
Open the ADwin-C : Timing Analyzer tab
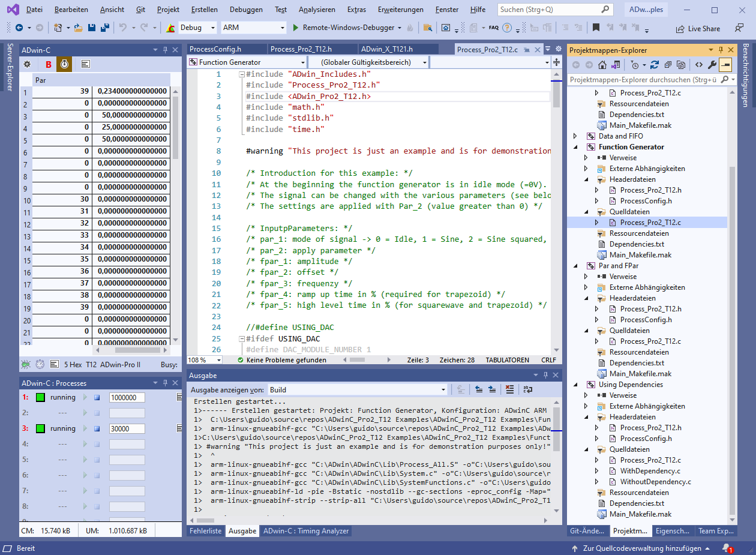pos(306,531)
